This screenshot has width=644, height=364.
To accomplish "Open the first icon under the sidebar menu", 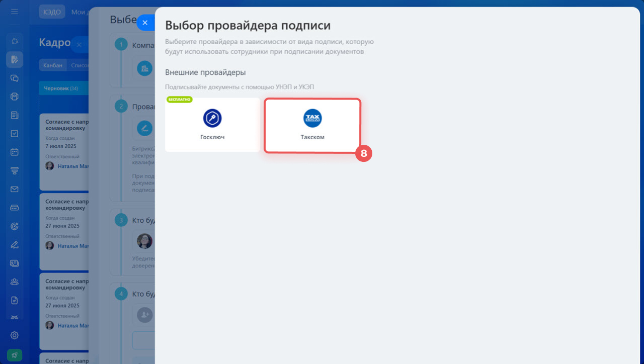I will [x=15, y=41].
